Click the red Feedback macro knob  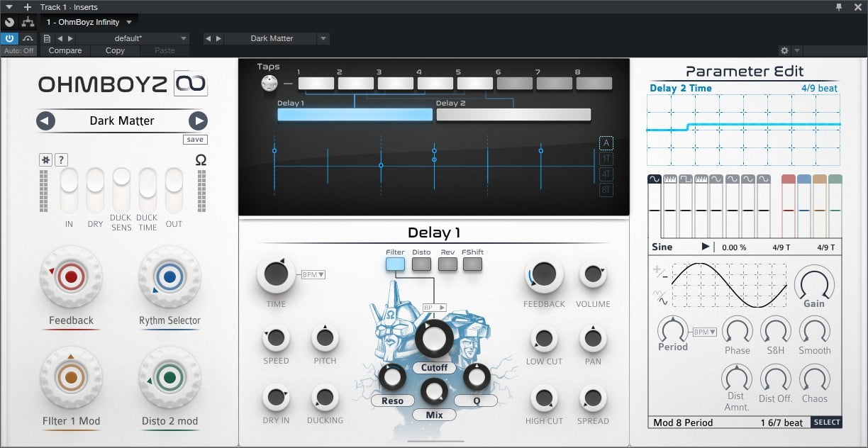71,277
